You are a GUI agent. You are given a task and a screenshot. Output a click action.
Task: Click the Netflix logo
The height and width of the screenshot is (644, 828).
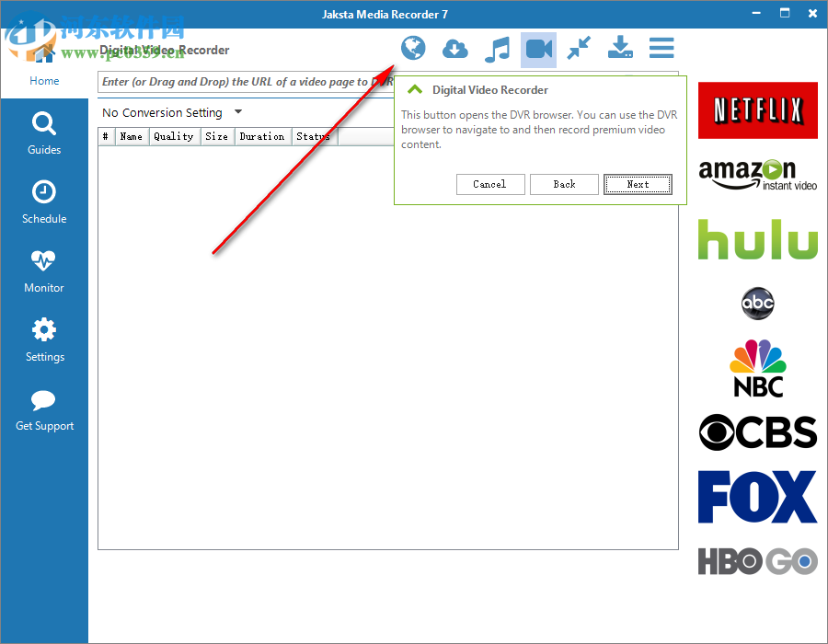click(x=757, y=110)
